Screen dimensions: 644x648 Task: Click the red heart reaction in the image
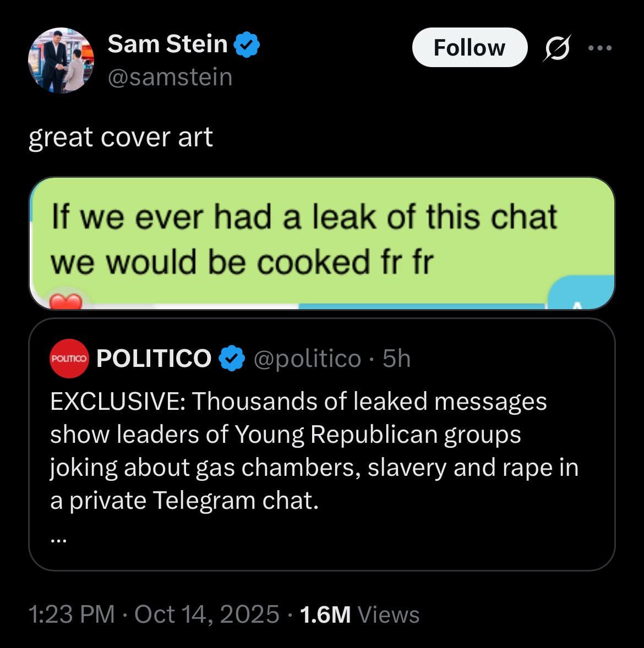(x=66, y=301)
